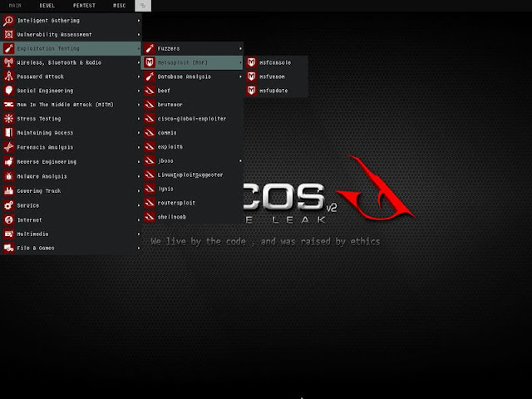Click the Man In The Middle Attack icon
532x399 pixels.
pos(9,105)
